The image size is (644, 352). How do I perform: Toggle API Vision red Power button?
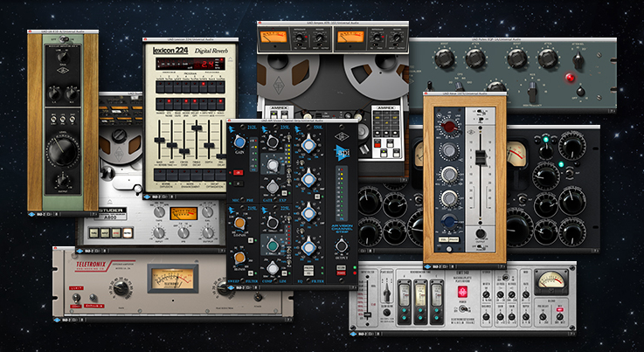[341, 273]
